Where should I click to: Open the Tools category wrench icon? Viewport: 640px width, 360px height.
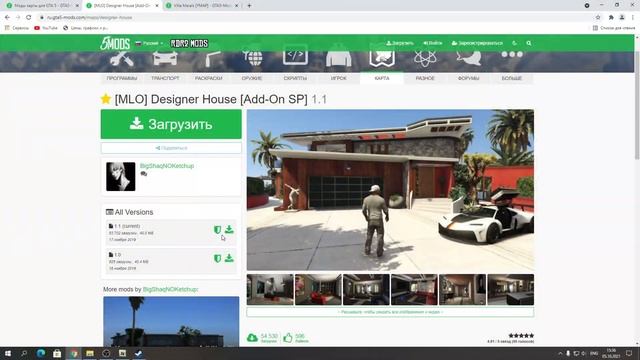click(122, 58)
